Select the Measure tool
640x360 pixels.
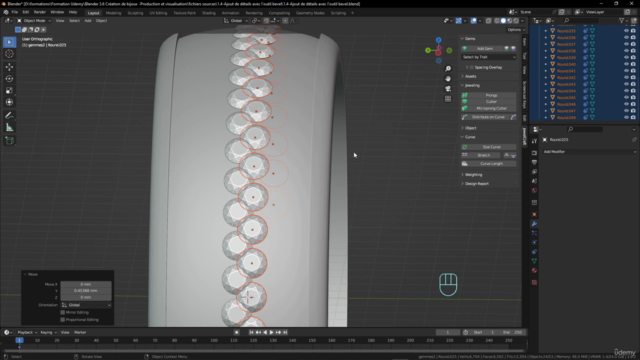click(9, 128)
